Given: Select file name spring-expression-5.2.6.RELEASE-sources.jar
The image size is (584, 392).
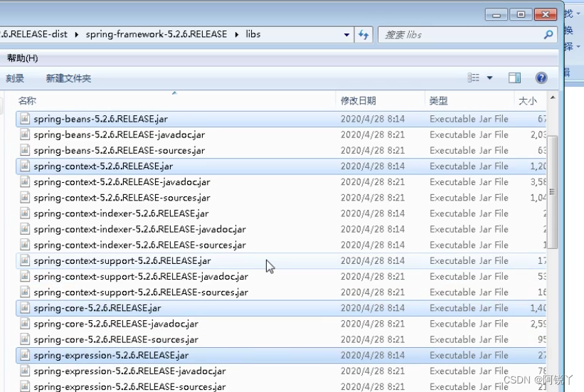Looking at the screenshot, I should coord(129,387).
